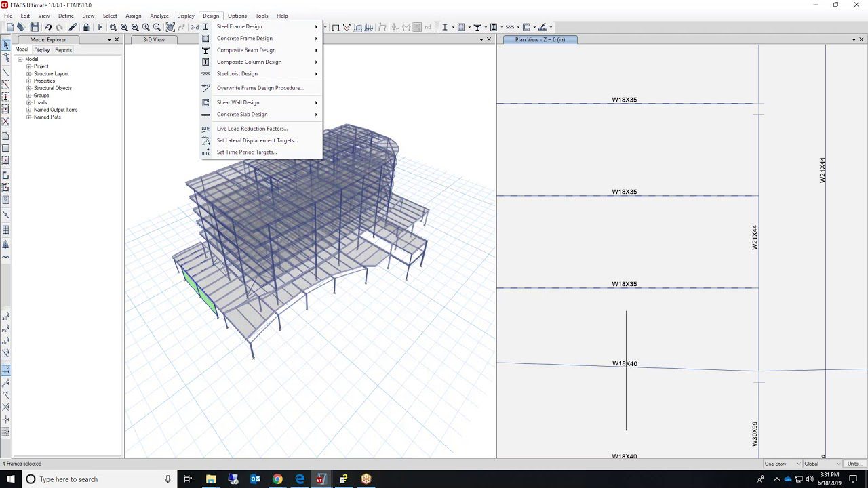Viewport: 868px width, 488px height.
Task: Activate the Rubber Band Zoom tool
Action: tap(113, 27)
